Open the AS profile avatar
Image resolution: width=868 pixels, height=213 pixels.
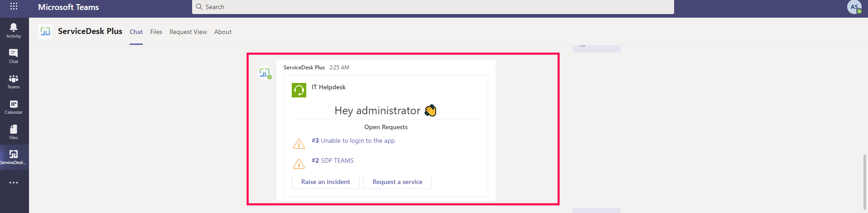[854, 7]
